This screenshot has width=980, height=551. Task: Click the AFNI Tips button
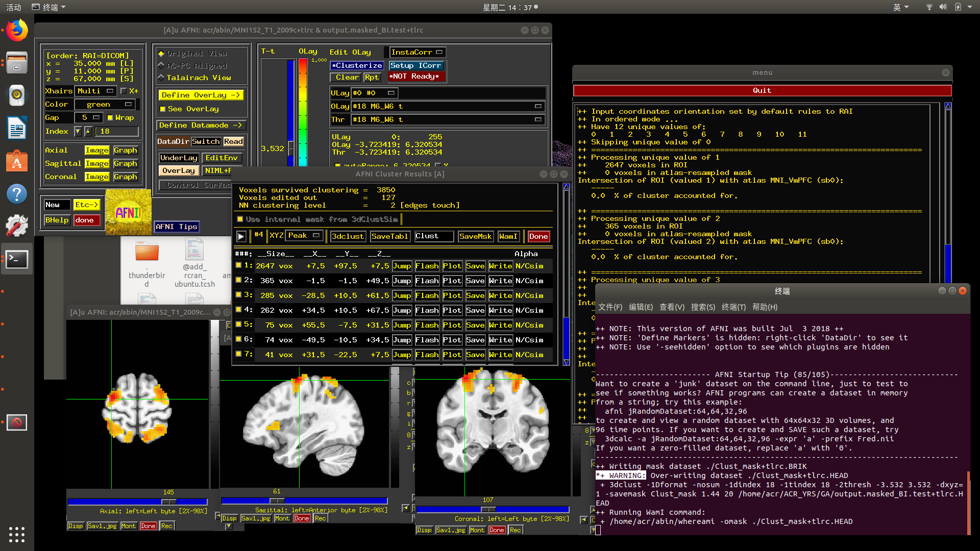(177, 227)
